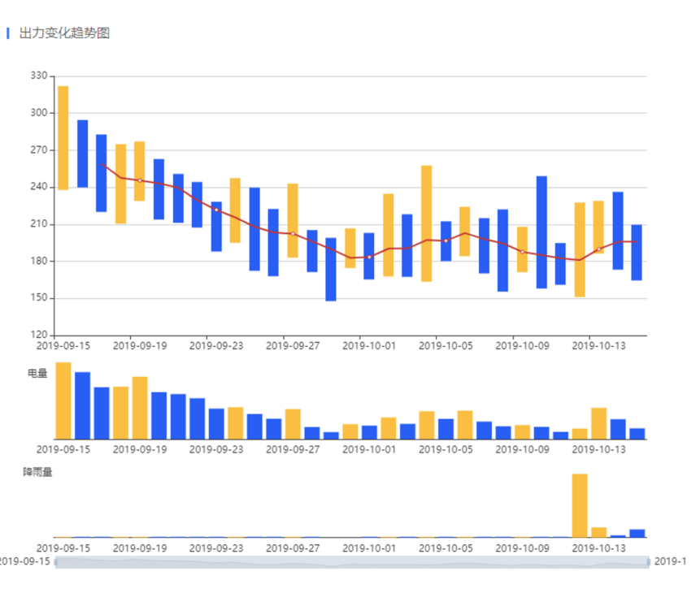
Task: Select the tall blue candlestick reaching near 250 after 2019-10-09
Action: coord(541,232)
